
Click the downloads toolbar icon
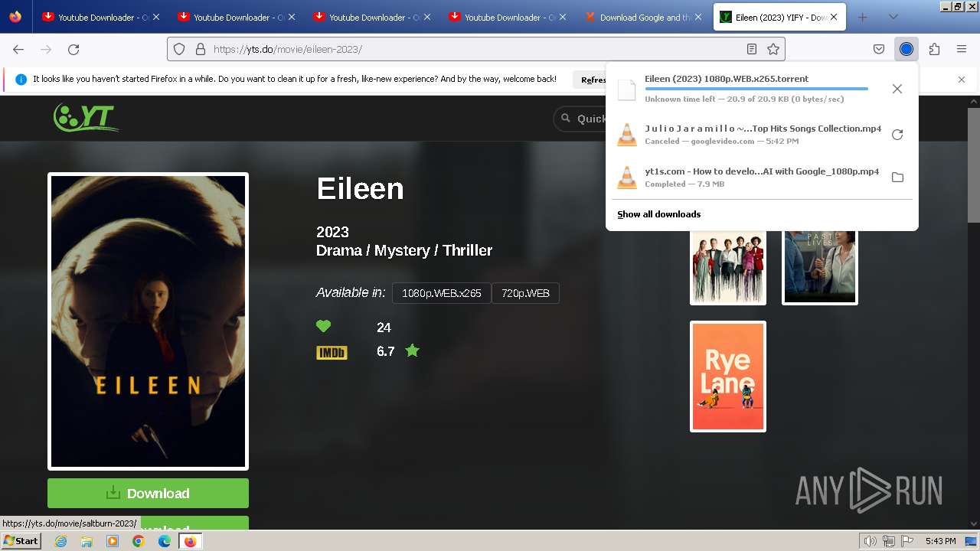pyautogui.click(x=906, y=49)
